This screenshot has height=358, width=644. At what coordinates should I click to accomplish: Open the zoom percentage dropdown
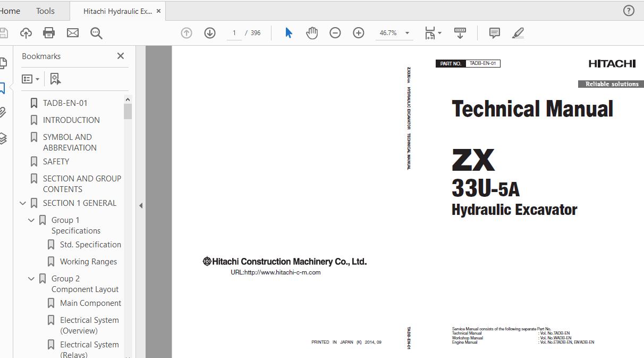[407, 33]
